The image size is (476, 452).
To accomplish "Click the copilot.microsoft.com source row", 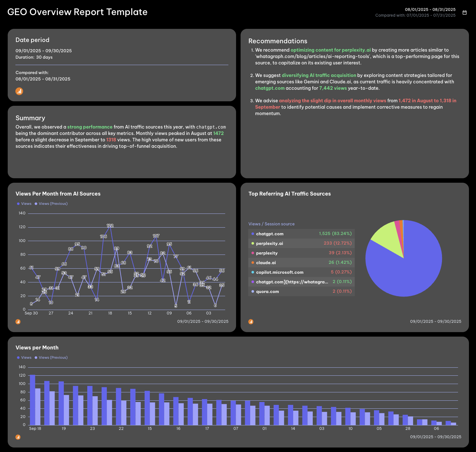I will (x=301, y=272).
